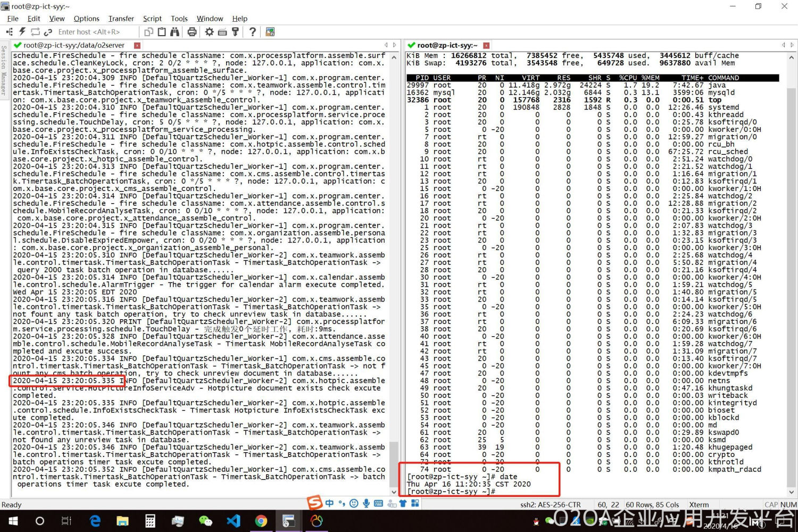Click the Paste clipboard icon
The height and width of the screenshot is (532, 798).
(162, 32)
